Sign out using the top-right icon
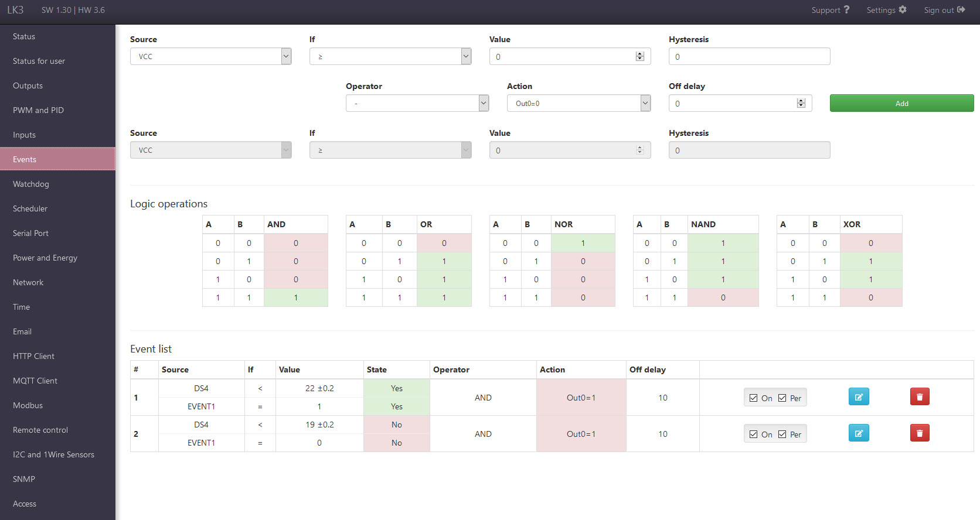The width and height of the screenshot is (980, 520). coord(961,10)
